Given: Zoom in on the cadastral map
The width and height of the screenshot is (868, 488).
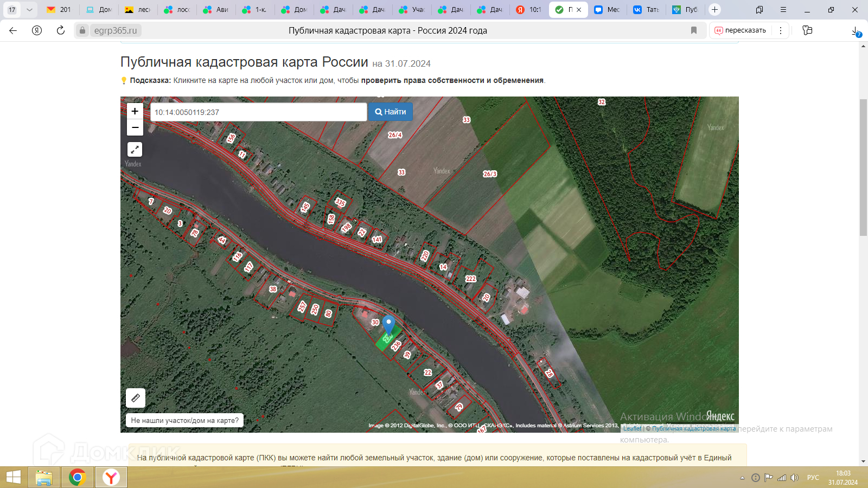Looking at the screenshot, I should (x=135, y=111).
